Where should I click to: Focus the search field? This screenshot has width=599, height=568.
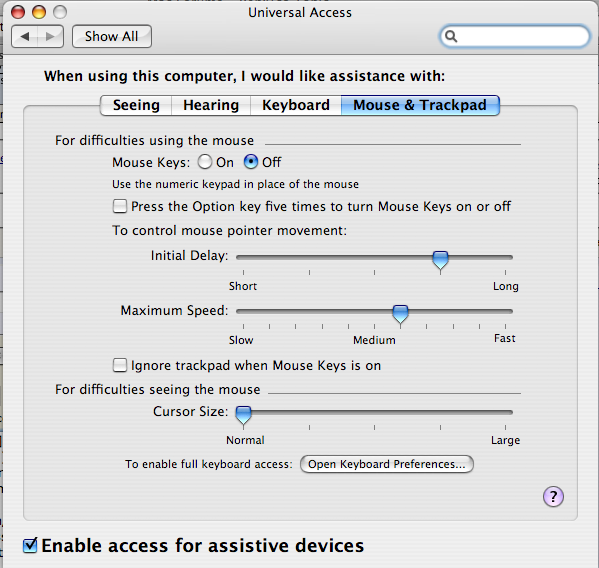tap(515, 36)
